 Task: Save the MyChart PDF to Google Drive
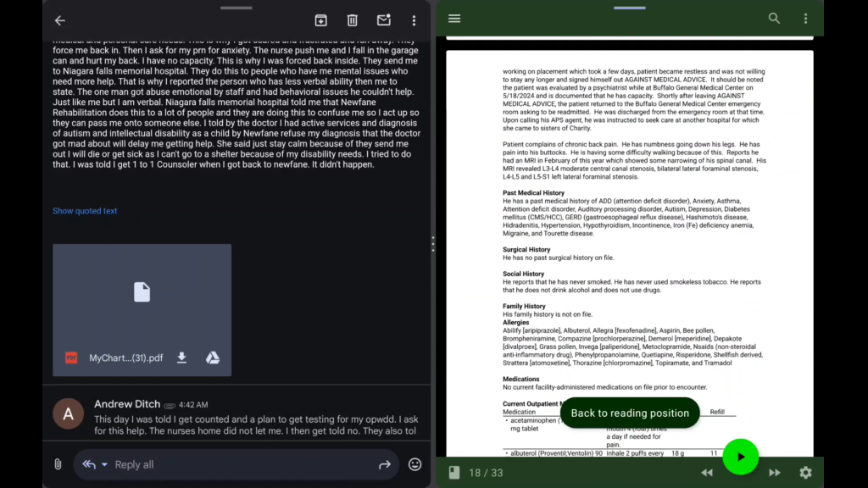tap(213, 358)
